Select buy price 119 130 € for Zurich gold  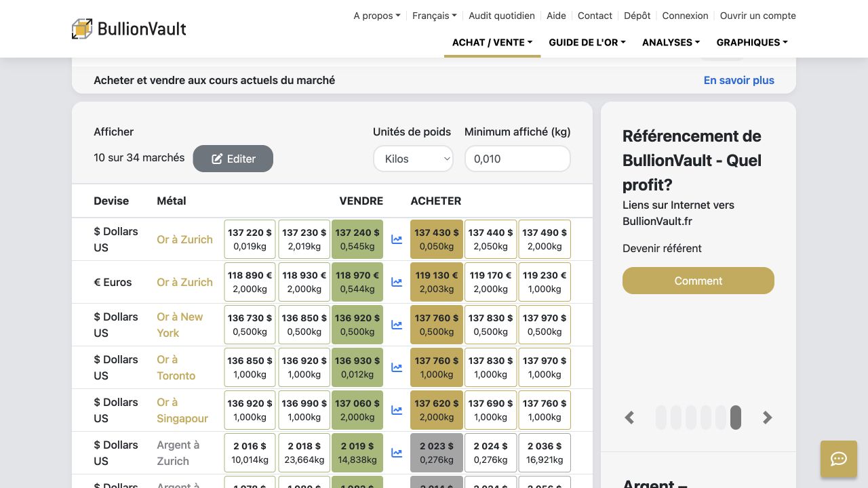pyautogui.click(x=437, y=282)
